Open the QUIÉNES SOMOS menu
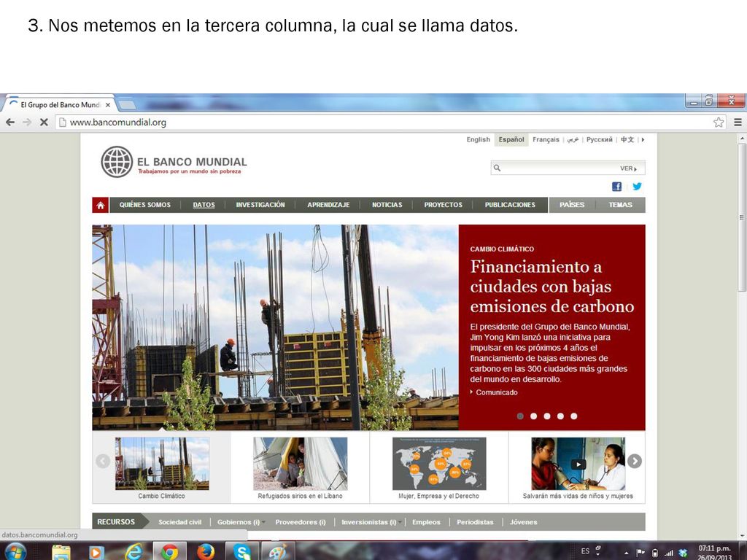Image resolution: width=747 pixels, height=560 pixels. coord(145,205)
